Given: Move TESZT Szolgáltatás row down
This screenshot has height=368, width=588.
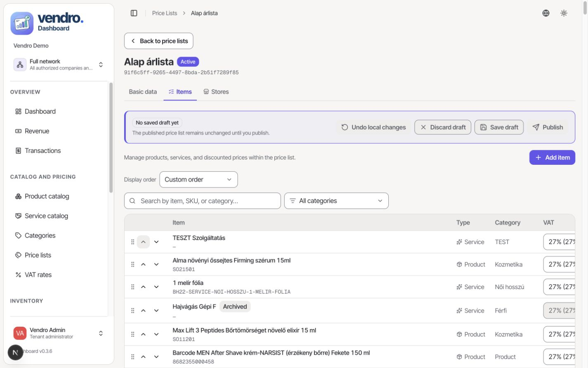Looking at the screenshot, I should (156, 242).
